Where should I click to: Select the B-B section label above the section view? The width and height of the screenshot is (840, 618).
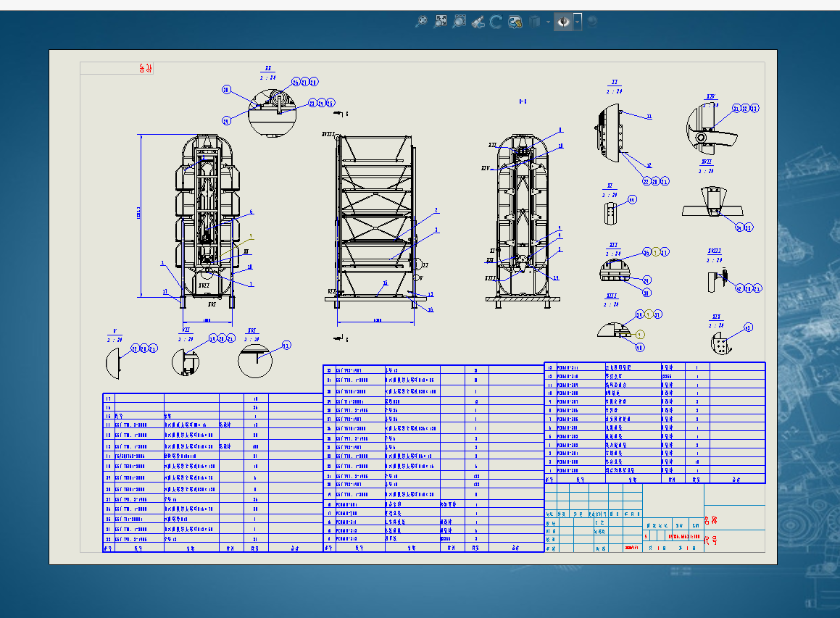click(x=523, y=101)
